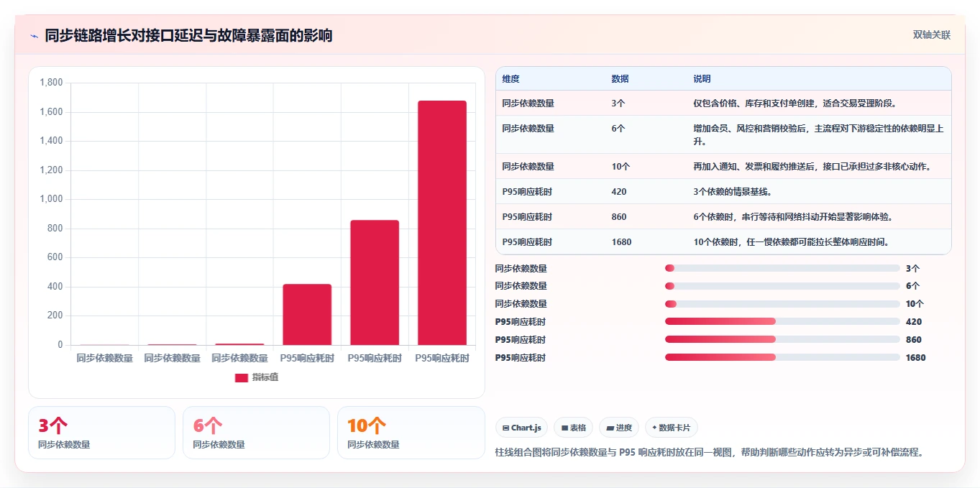Click the progress bar for value 420

click(782, 322)
